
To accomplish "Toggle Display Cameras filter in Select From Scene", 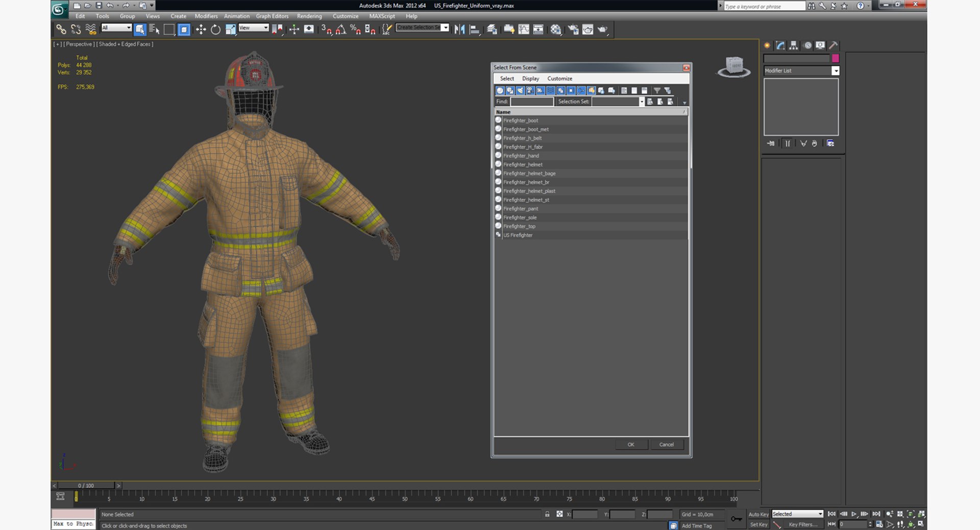I will coord(530,90).
